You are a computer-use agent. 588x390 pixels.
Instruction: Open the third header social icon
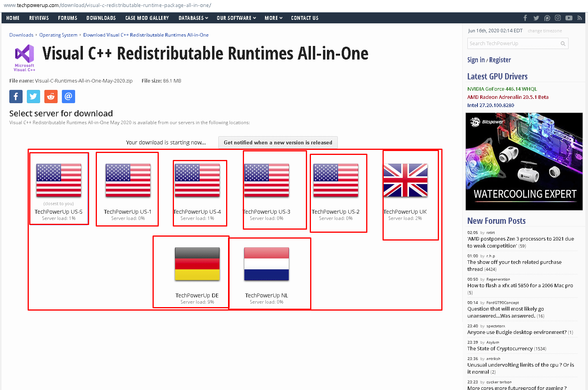click(x=547, y=18)
